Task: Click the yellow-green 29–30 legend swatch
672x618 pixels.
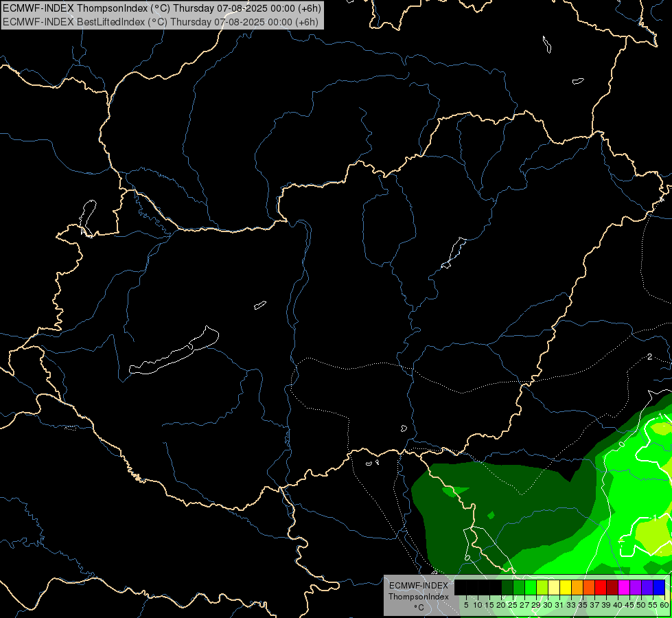Action: coord(542,587)
